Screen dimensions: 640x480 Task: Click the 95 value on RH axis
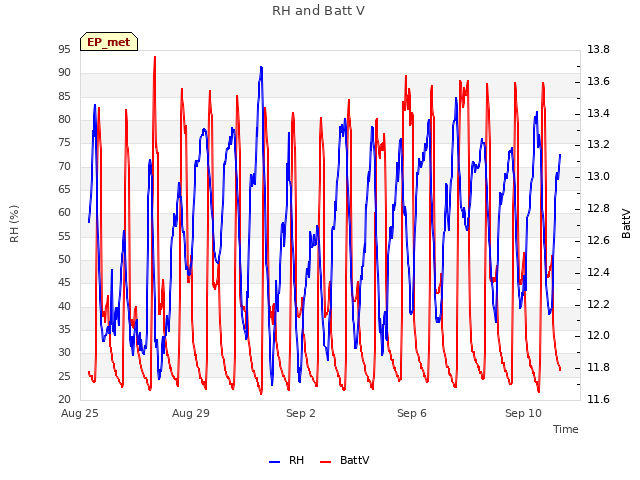click(64, 49)
